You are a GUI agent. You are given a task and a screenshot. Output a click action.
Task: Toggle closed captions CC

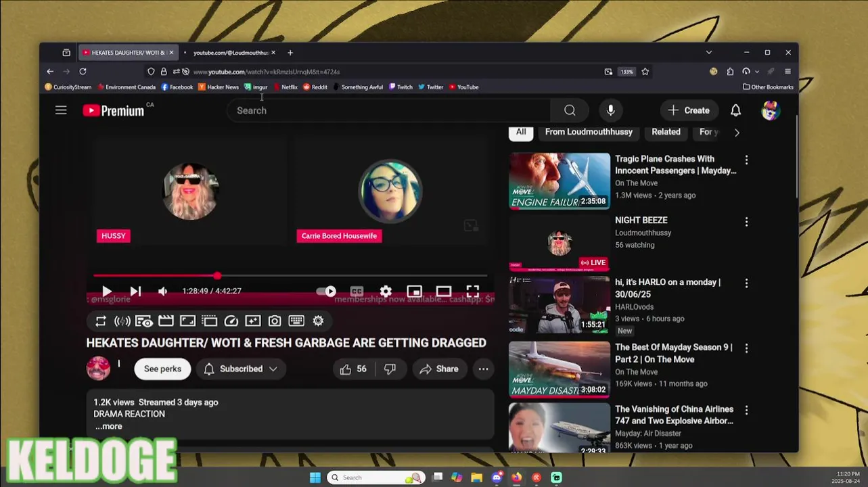(357, 291)
